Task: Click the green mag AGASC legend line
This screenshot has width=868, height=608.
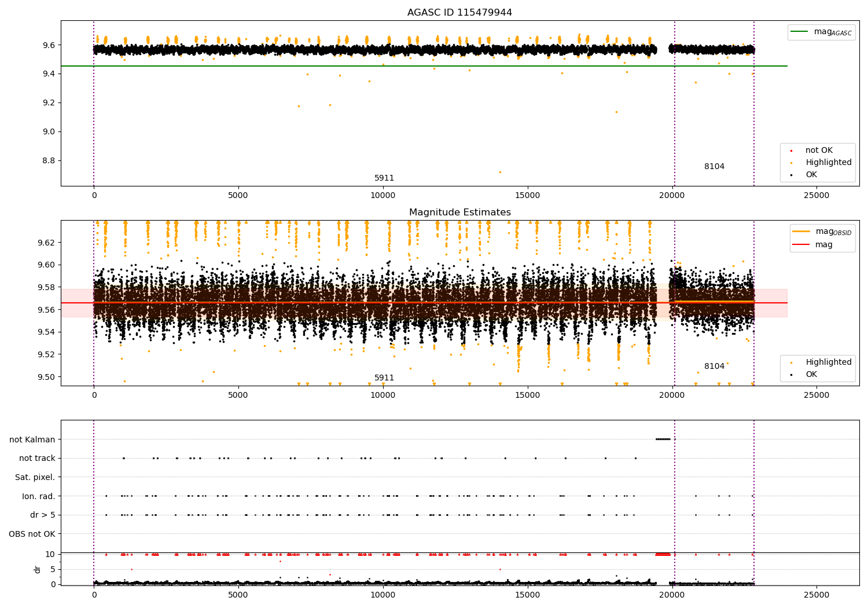Action: tap(799, 32)
